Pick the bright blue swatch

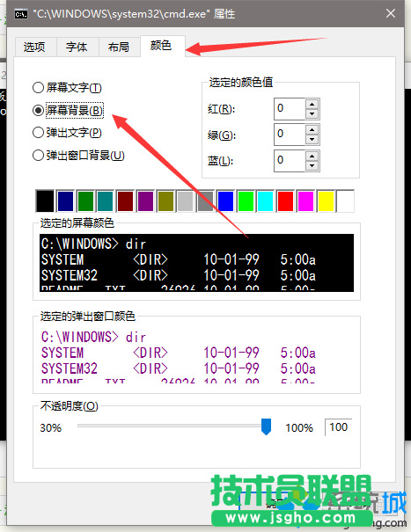pyautogui.click(x=225, y=201)
